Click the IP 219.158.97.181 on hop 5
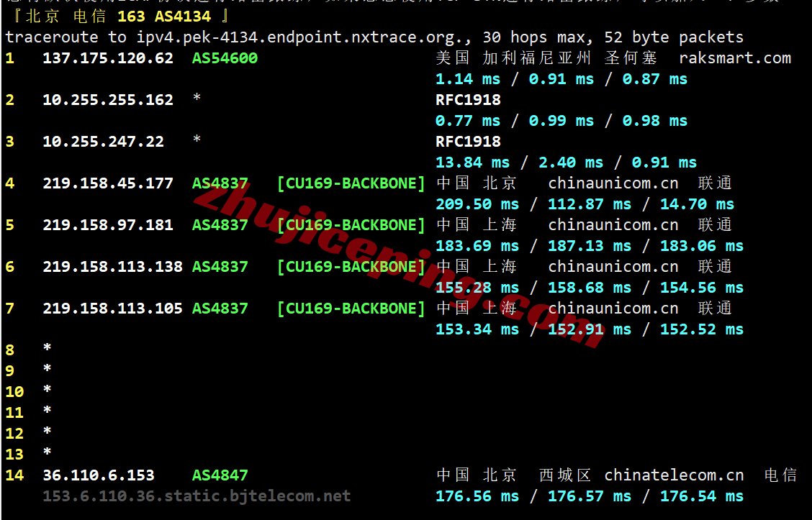812x520 pixels. point(108,225)
